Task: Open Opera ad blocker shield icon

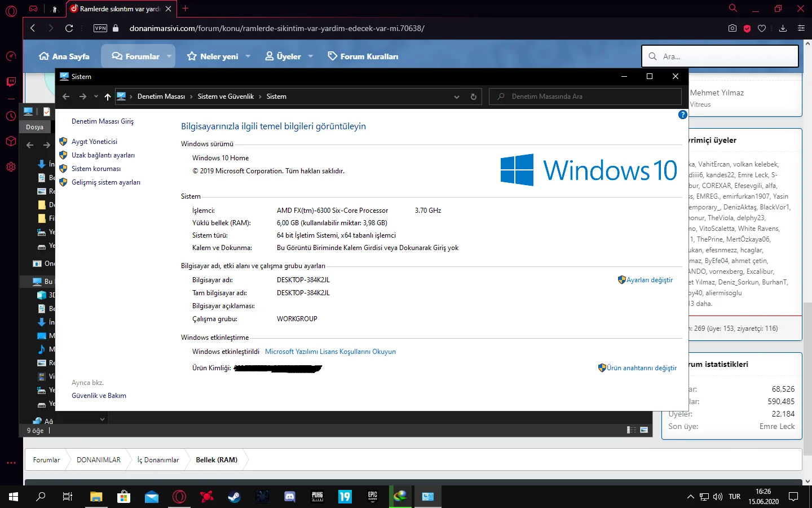Action: (x=747, y=28)
